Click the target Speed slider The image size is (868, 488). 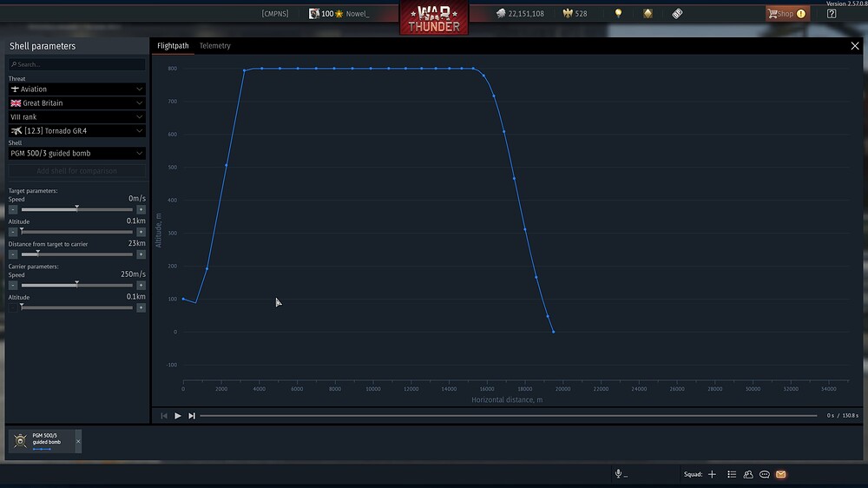coord(77,209)
